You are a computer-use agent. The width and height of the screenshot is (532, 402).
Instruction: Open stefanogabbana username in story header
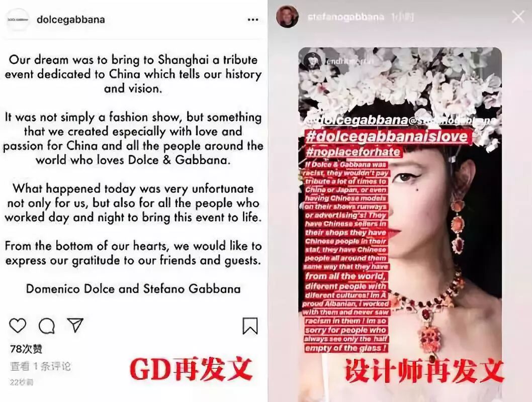(346, 17)
